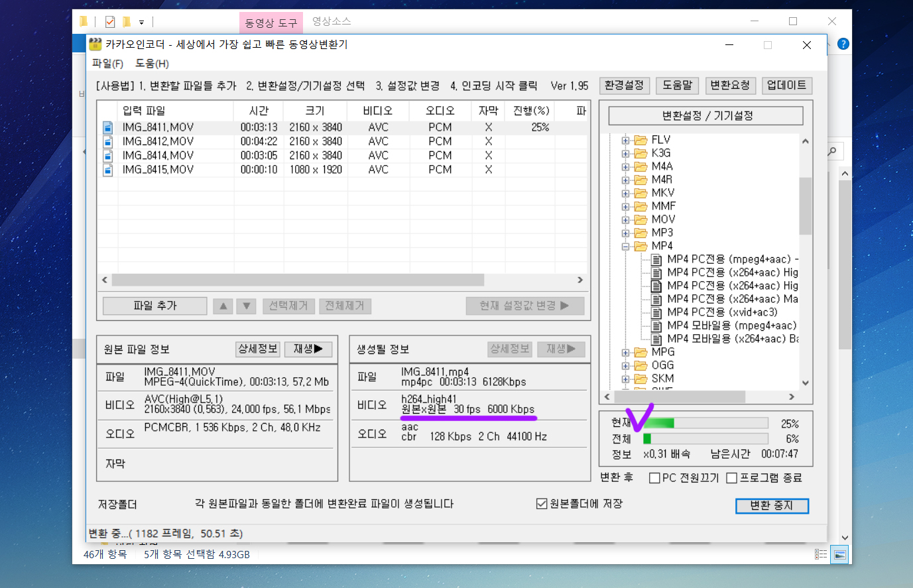This screenshot has width=913, height=588.
Task: Select file icon of IMG_8414.MOV row
Action: click(x=107, y=155)
